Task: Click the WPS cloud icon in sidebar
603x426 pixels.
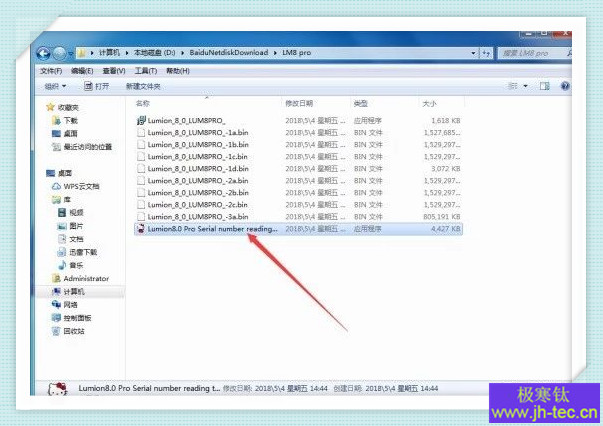Action: click(x=56, y=186)
